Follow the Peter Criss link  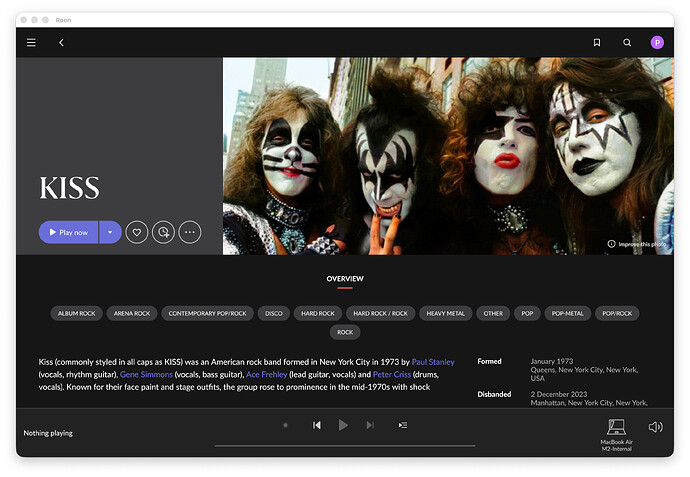click(x=392, y=374)
